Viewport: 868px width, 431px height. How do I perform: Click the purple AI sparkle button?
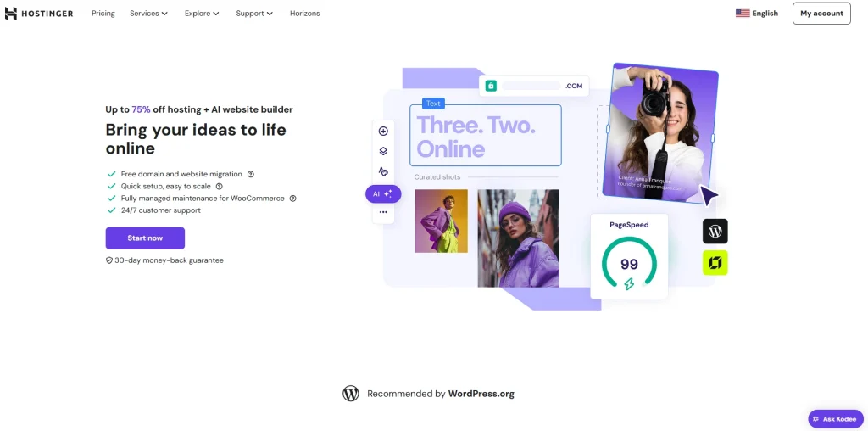pyautogui.click(x=383, y=193)
